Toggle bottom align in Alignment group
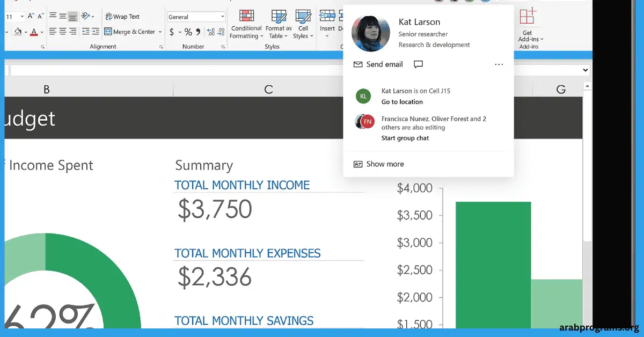Screen dimensions: 644x337 [72, 17]
